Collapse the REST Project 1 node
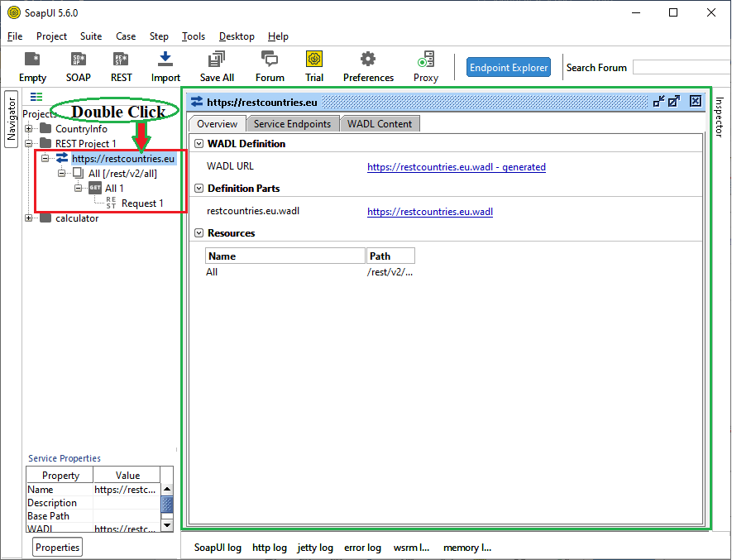Image resolution: width=732 pixels, height=560 pixels. (28, 143)
